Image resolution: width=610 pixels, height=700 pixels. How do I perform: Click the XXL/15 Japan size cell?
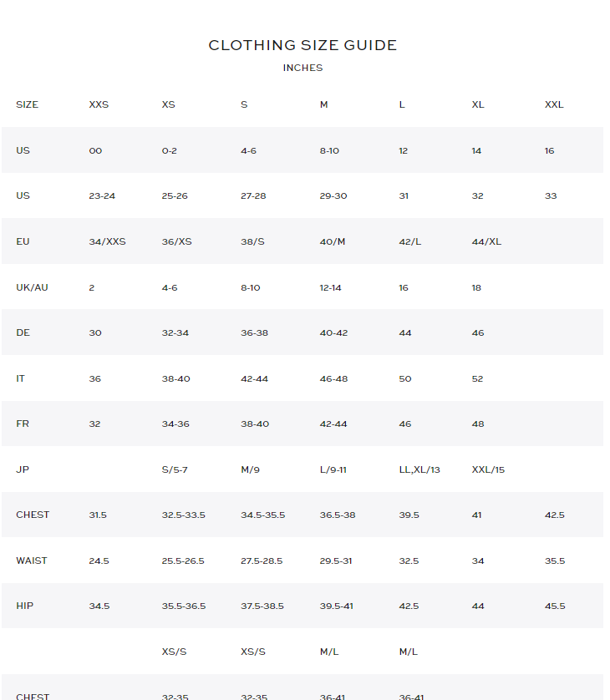488,469
